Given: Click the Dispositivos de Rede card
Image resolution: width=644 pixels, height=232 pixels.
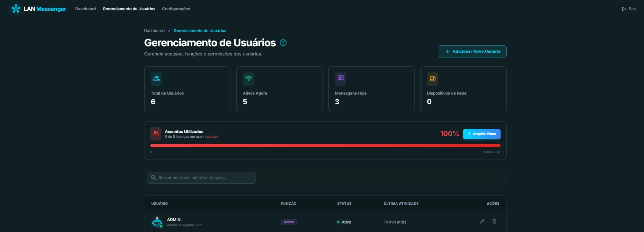Looking at the screenshot, I should pos(464,89).
